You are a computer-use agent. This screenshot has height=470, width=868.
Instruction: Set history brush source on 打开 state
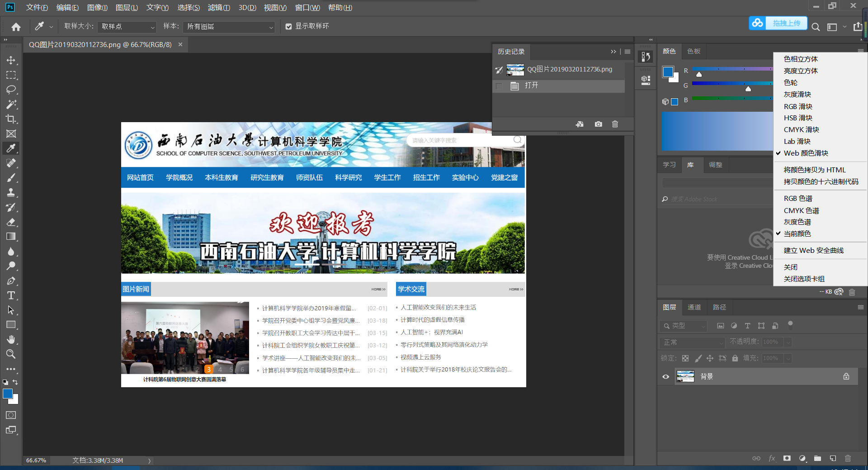499,86
